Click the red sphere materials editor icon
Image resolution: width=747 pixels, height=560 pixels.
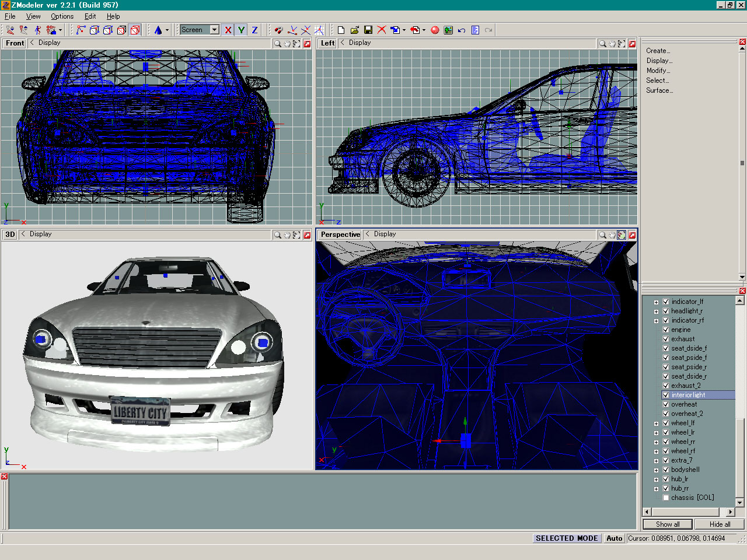(x=435, y=30)
